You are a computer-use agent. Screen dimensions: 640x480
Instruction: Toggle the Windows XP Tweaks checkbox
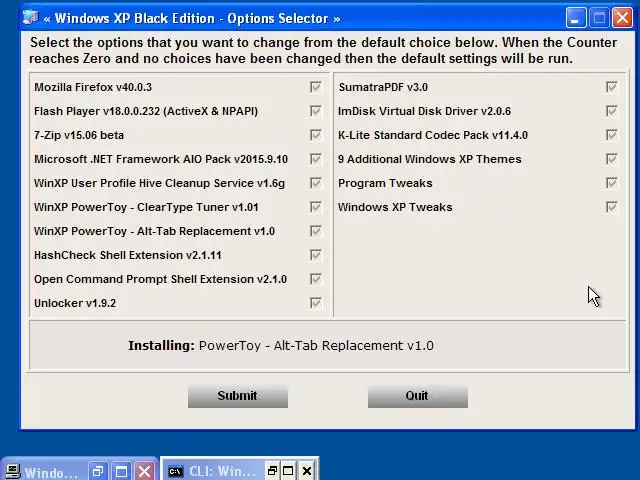click(x=611, y=207)
